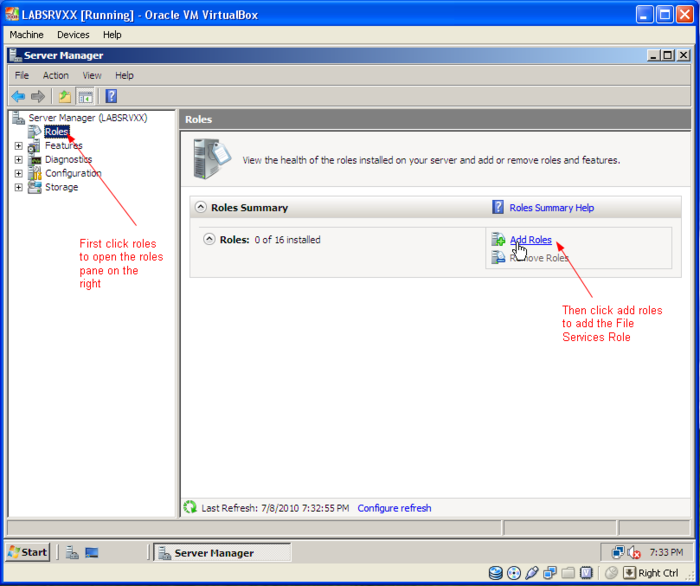Click the Up one level folder icon
This screenshot has height=586, width=700.
pos(64,96)
